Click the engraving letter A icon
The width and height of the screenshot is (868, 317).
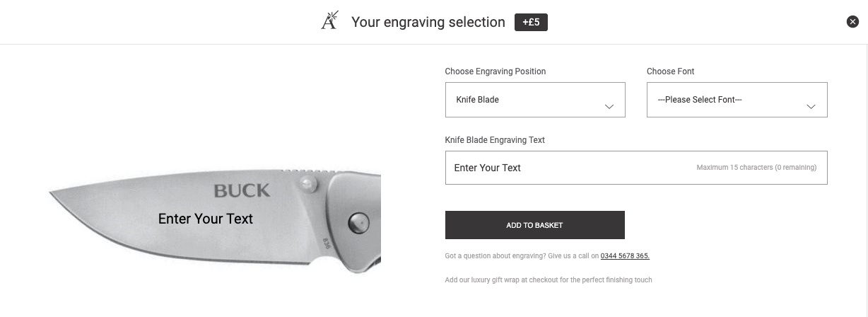click(329, 21)
